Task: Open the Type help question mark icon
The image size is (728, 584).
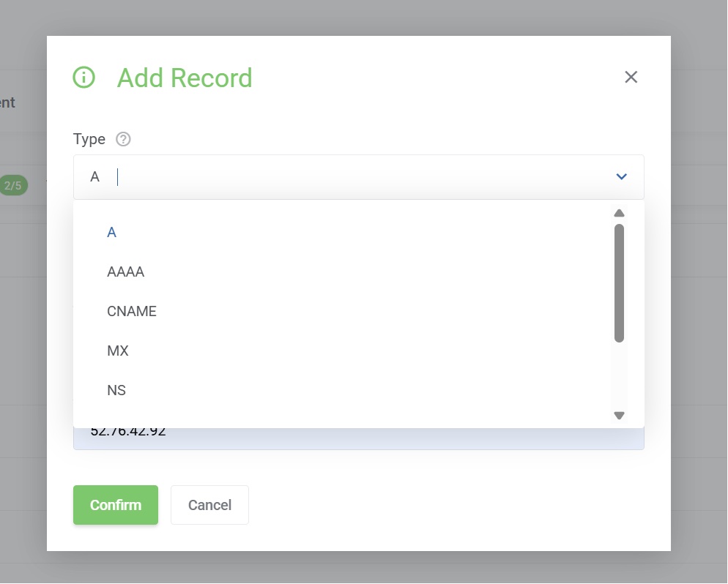Action: tap(123, 139)
